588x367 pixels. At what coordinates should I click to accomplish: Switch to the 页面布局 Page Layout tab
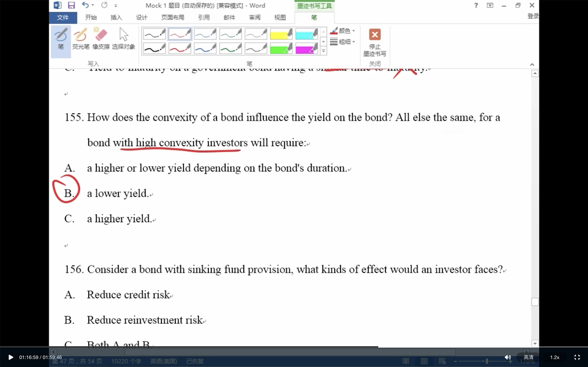[173, 17]
